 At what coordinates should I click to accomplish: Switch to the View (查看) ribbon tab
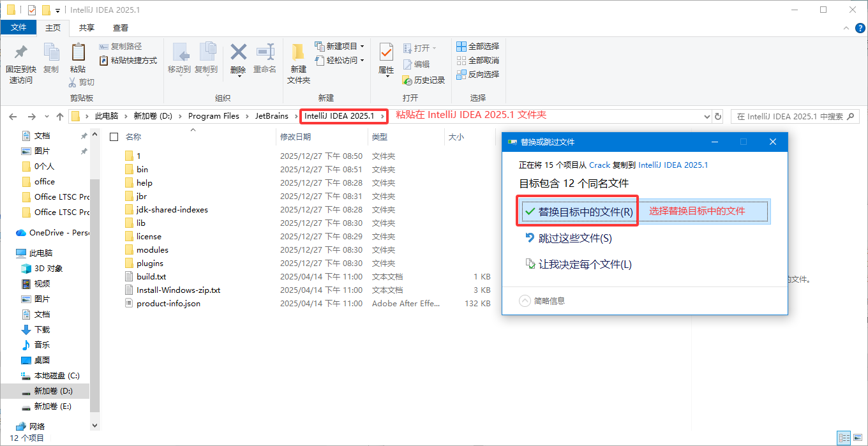[121, 28]
